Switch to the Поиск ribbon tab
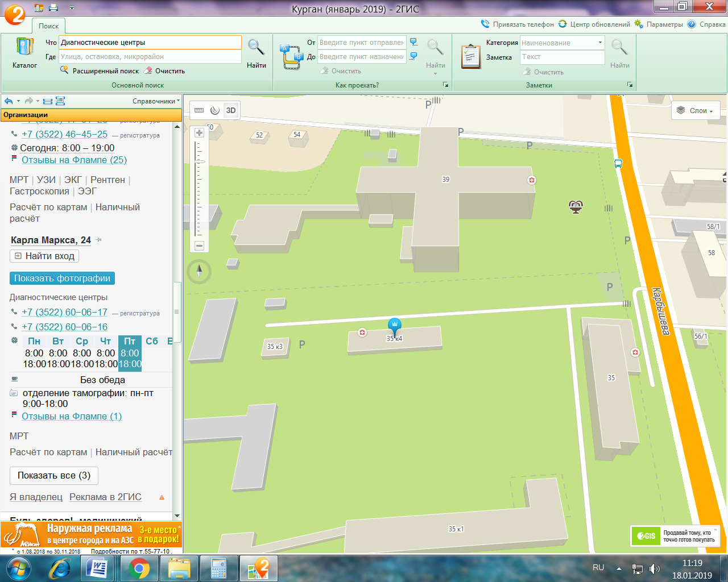The height and width of the screenshot is (582, 728). 49,26
